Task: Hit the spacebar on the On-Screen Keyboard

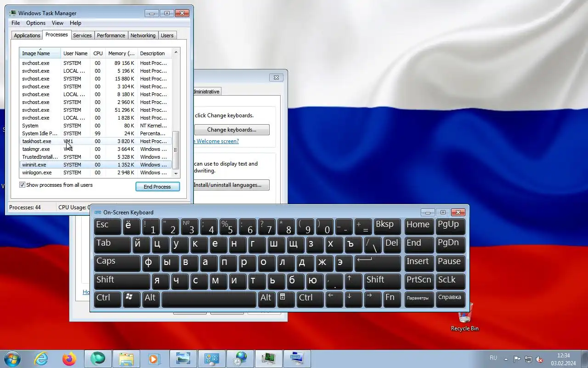Action: (x=209, y=299)
